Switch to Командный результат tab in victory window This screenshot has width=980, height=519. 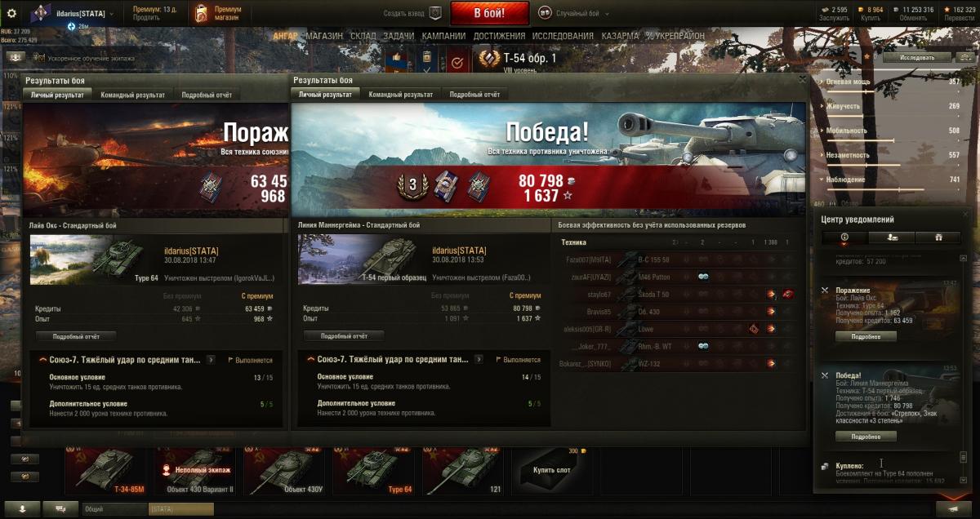pos(400,95)
